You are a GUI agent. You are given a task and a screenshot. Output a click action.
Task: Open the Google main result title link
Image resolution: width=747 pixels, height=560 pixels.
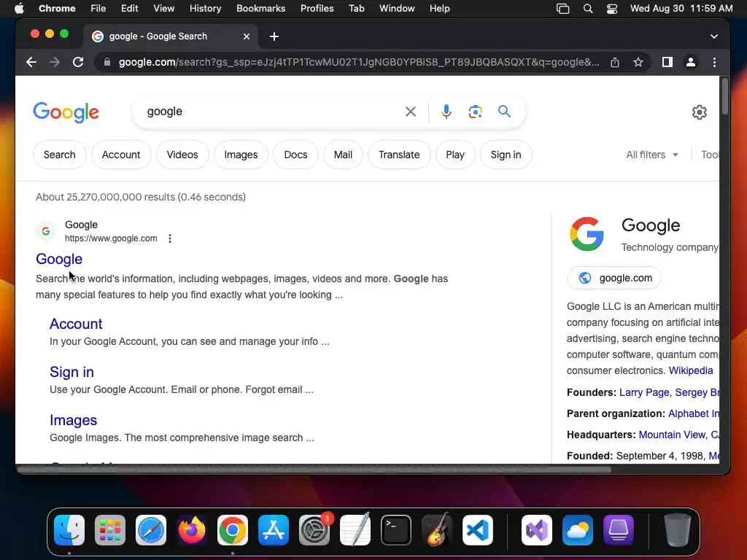tap(59, 259)
